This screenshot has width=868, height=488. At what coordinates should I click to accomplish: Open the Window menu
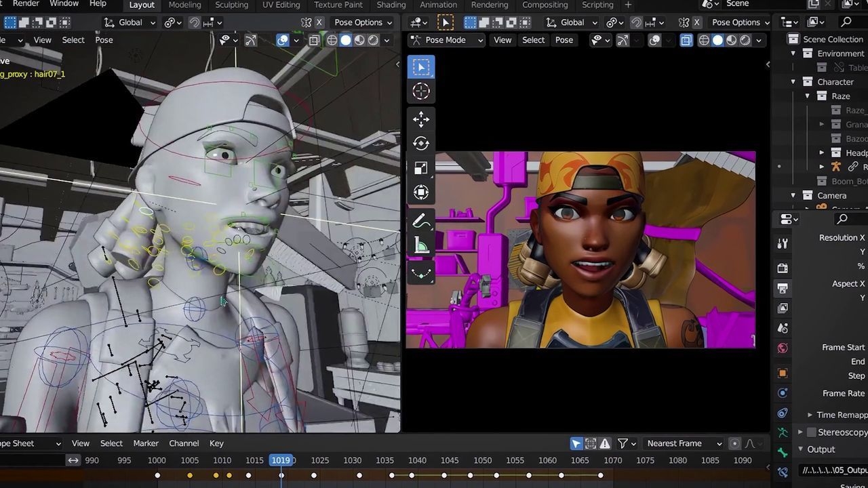[x=64, y=4]
